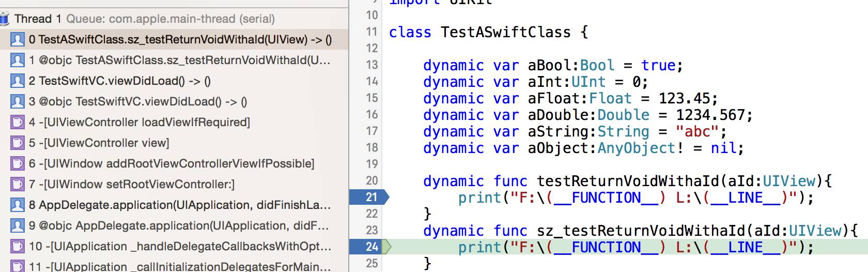The image size is (868, 272).
Task: Click person icon of frame 9
Action: coord(18,225)
